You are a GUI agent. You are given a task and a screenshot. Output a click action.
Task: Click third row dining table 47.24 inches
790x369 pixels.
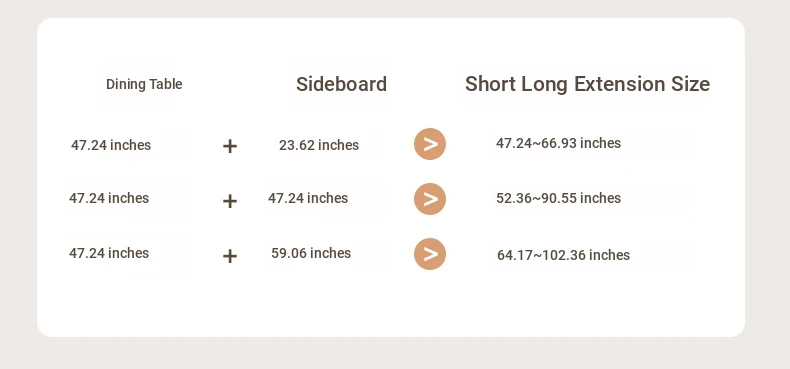pos(109,253)
